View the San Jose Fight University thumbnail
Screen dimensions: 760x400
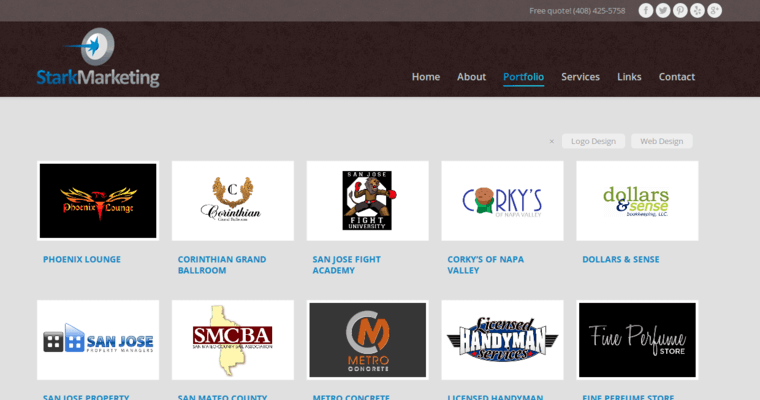click(367, 201)
